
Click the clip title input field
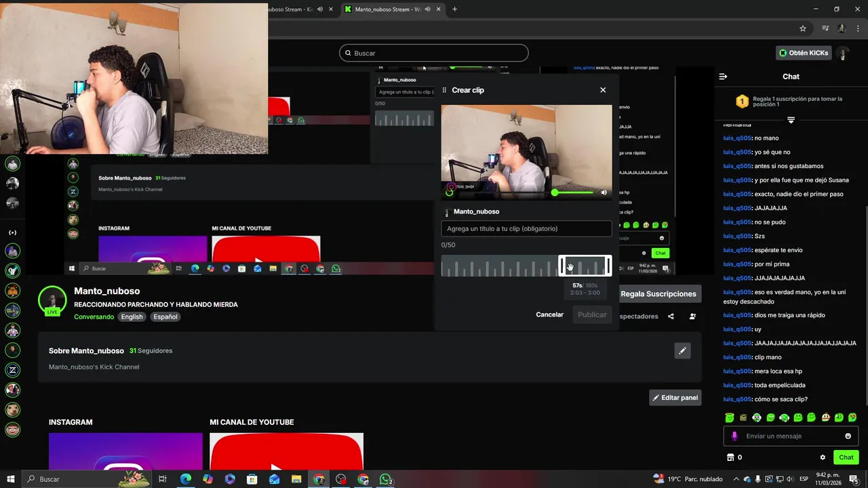(526, 228)
